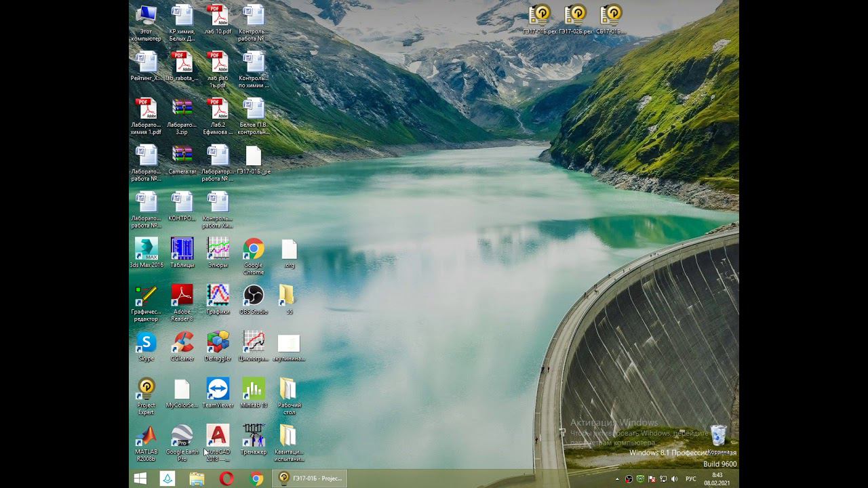Select the Корзина recycle bin icon
Screen dimensions: 868x488
click(720, 440)
